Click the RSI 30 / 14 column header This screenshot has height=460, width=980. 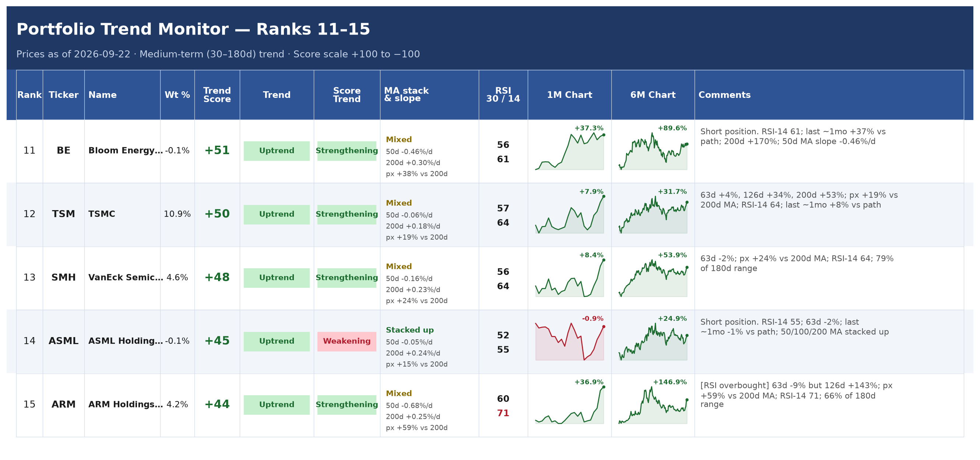503,95
